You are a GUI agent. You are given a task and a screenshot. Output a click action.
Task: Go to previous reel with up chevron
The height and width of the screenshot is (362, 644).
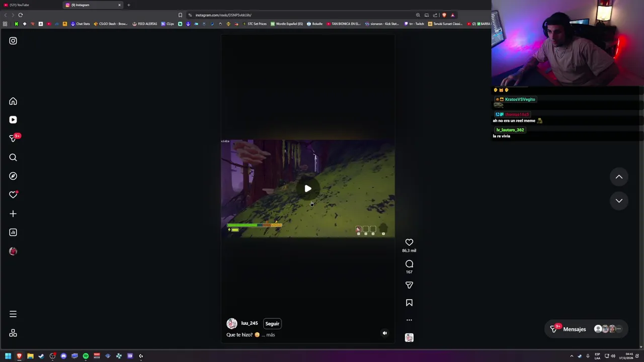(619, 177)
